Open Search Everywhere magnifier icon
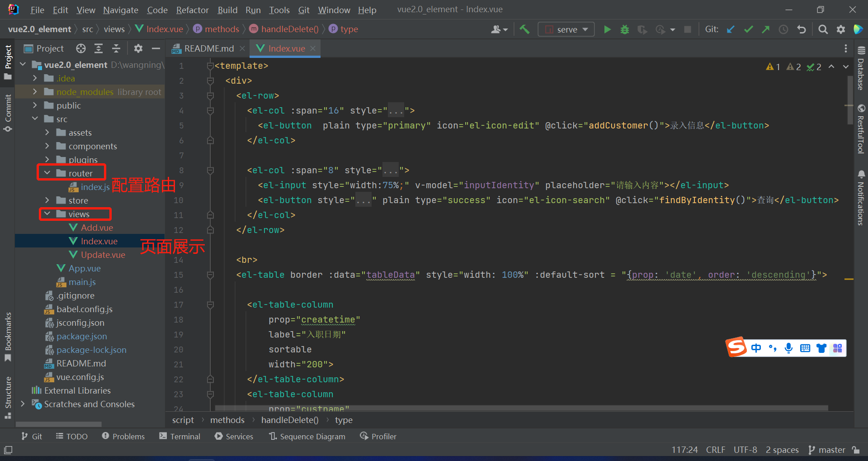The width and height of the screenshot is (868, 461). [823, 29]
